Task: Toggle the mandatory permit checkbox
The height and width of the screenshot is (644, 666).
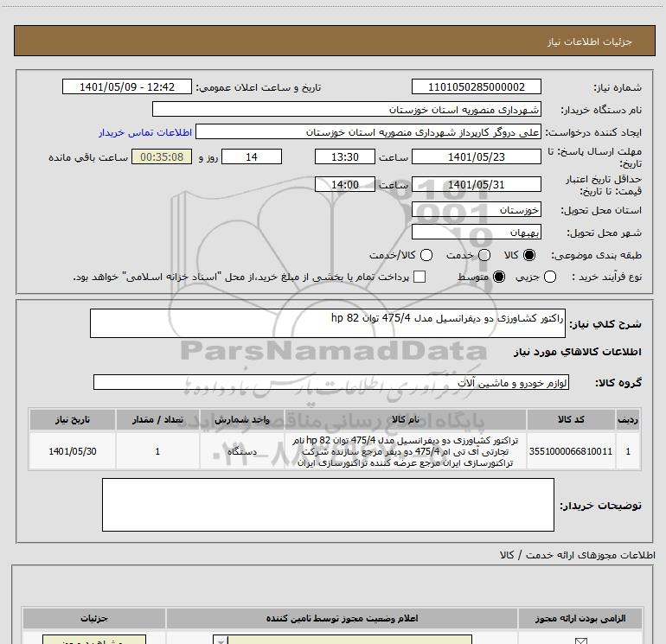Action: [580, 641]
